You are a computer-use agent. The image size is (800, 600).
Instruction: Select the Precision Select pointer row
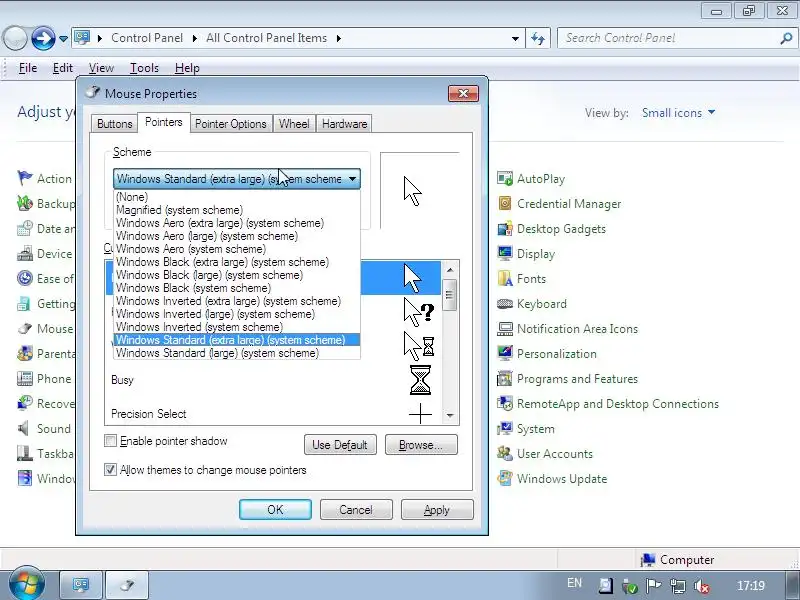coord(273,414)
